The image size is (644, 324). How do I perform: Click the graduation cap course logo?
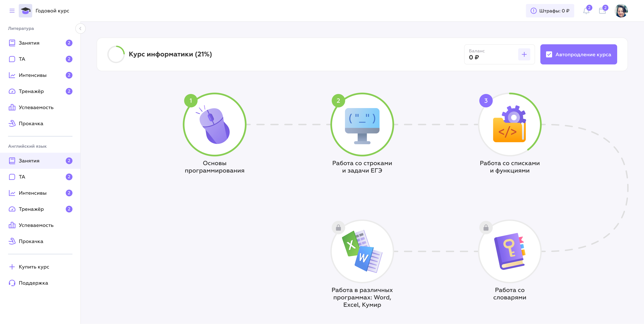click(25, 11)
